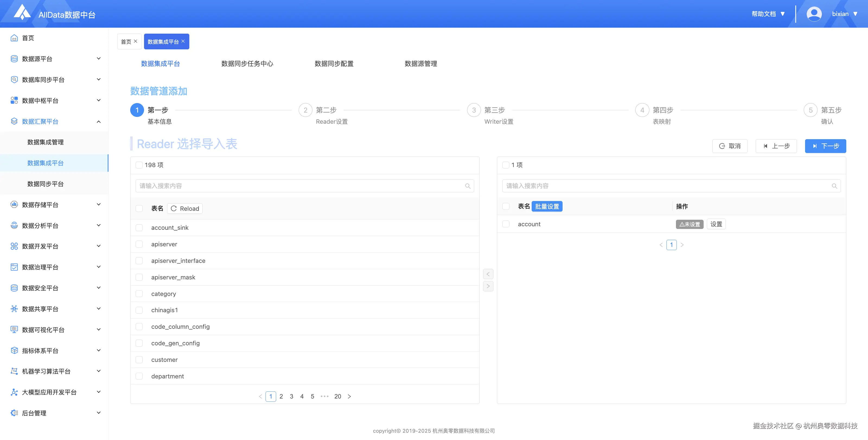Viewport: 868px width, 440px height.
Task: Select all 198 items checkbox
Action: pos(139,165)
